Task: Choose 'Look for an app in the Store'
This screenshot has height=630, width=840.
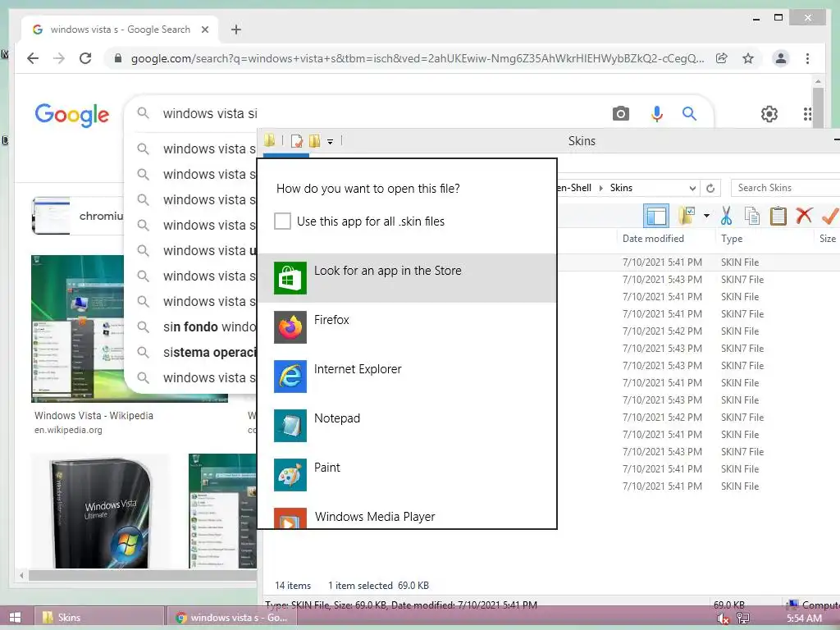Action: (407, 277)
